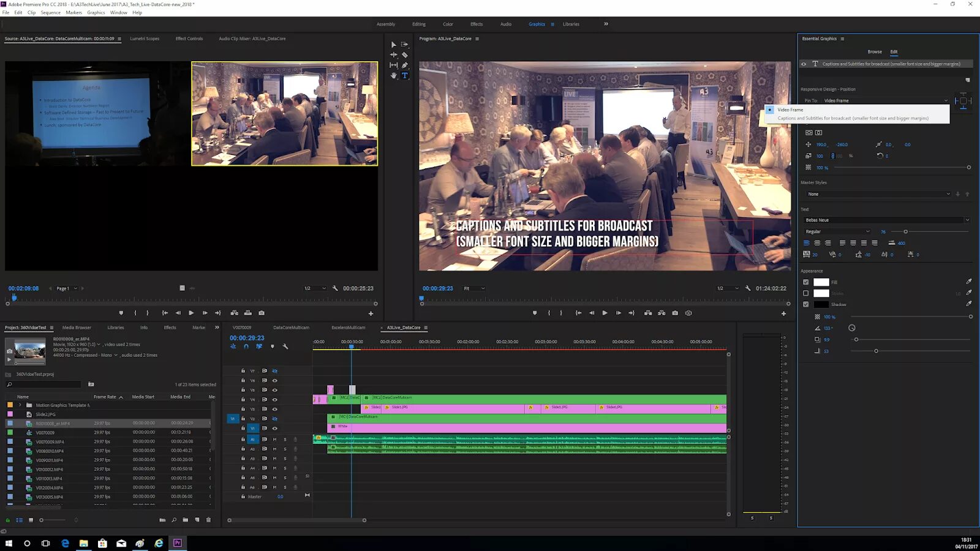Screen dimensions: 980x551
Task: Toggle the Fill checkbox in Appearance
Action: (x=806, y=282)
